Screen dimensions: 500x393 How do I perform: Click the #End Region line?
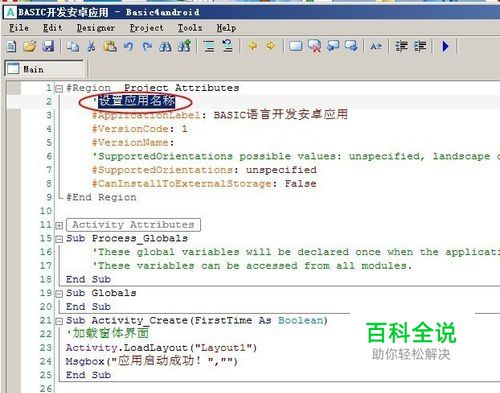(x=101, y=197)
